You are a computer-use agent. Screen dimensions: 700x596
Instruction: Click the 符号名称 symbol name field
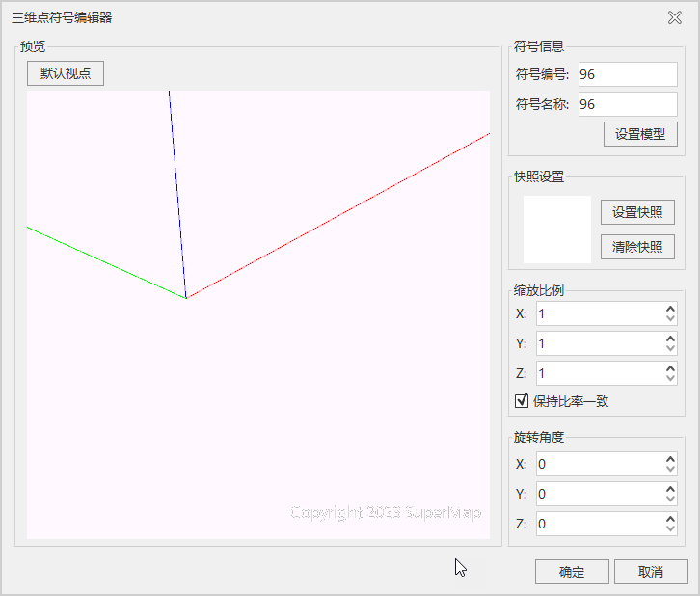point(628,104)
